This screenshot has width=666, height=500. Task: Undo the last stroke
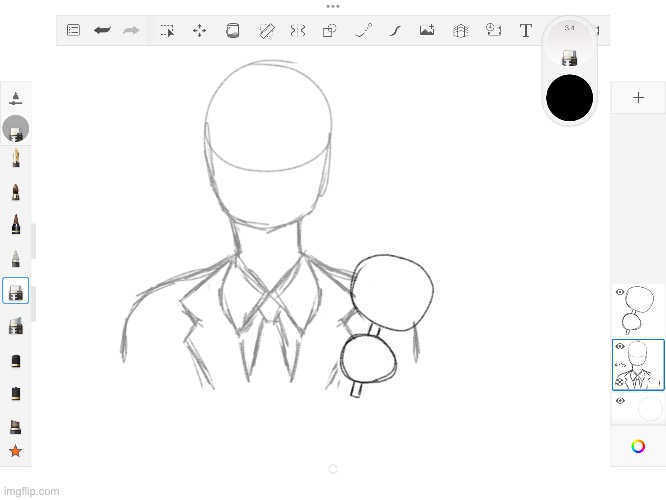(x=101, y=31)
